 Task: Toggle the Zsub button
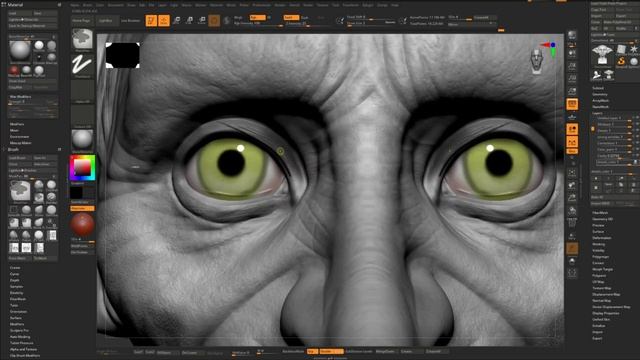coord(304,18)
